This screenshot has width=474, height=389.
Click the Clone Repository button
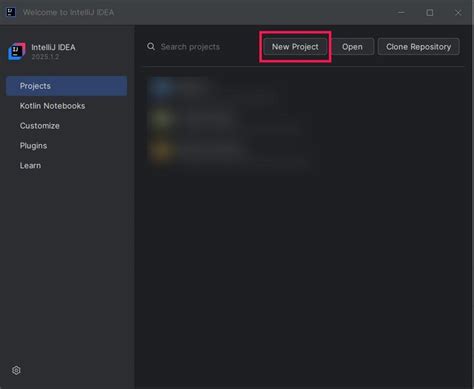pos(419,47)
